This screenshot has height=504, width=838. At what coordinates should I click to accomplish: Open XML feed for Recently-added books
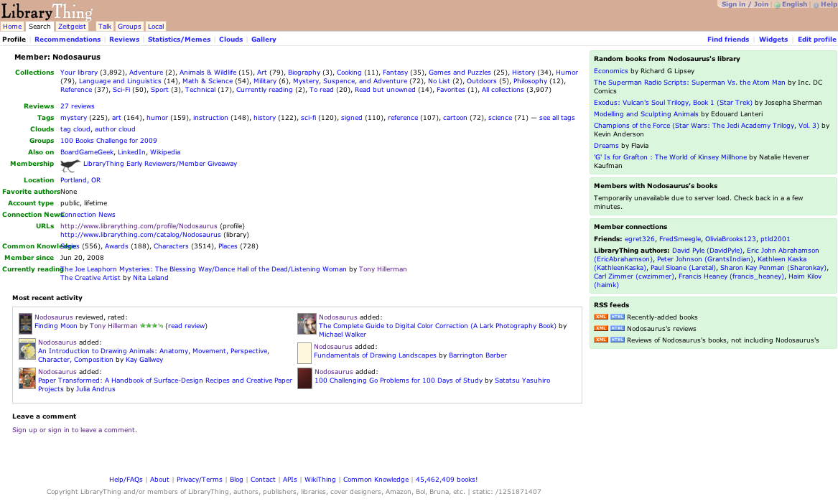coord(601,317)
